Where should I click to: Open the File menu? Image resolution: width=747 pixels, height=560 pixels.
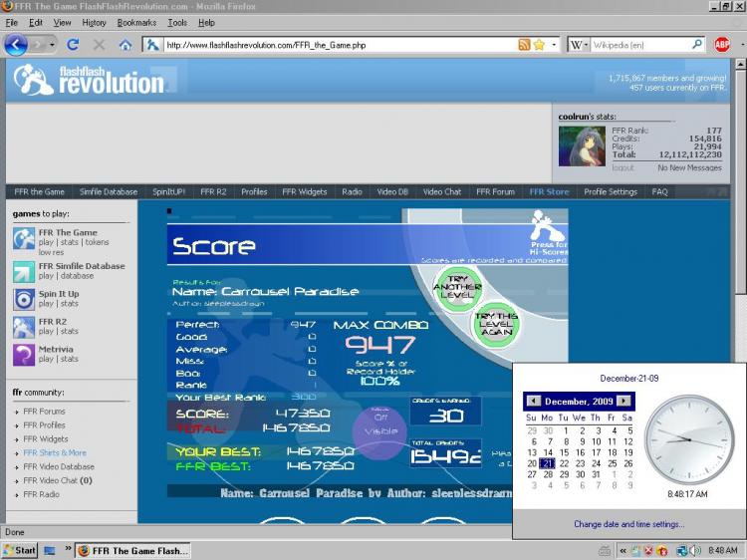click(x=11, y=22)
